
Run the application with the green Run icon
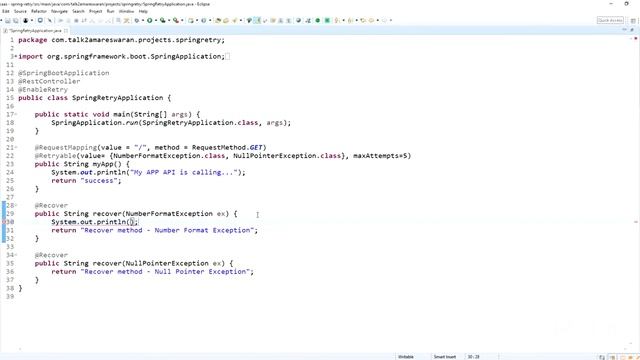150,20
